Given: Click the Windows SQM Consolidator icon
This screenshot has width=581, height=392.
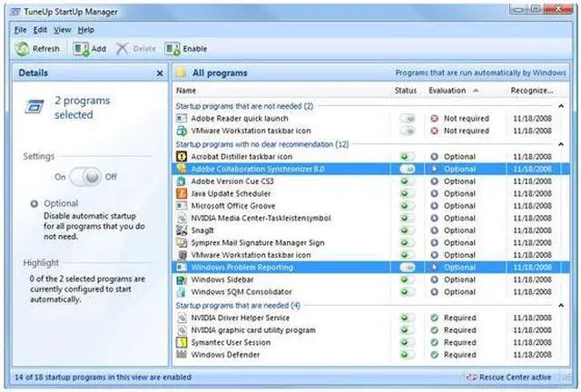Looking at the screenshot, I should click(x=182, y=292).
